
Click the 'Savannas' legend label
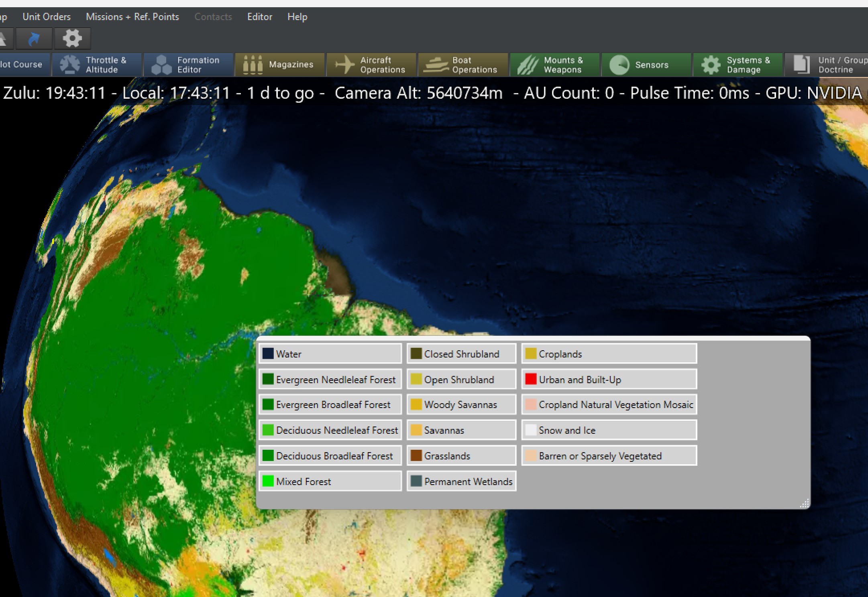[x=444, y=430]
